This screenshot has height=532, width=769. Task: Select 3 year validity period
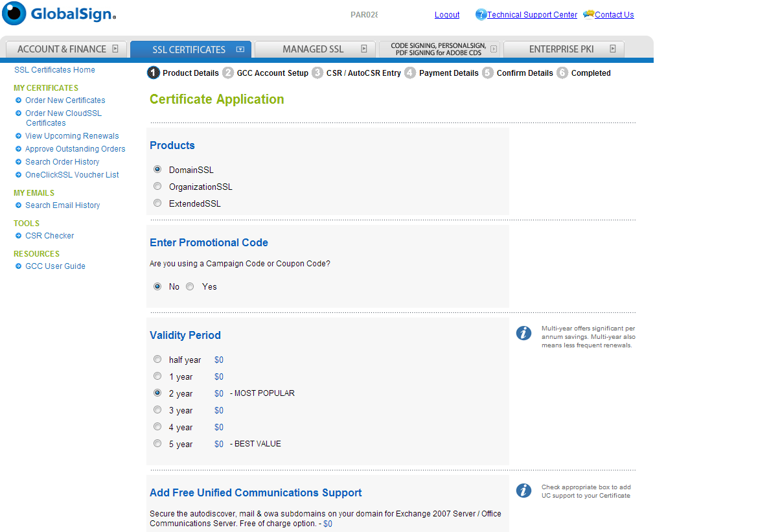[x=157, y=410]
